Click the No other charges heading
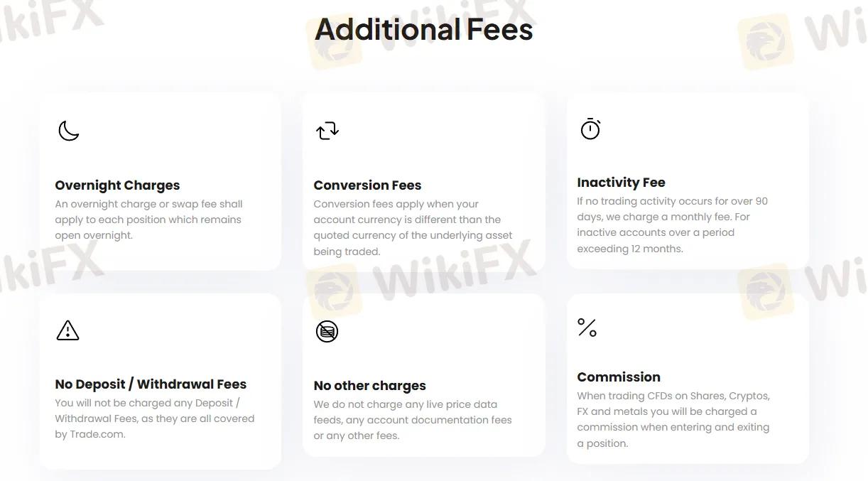This screenshot has height=481, width=868. (x=369, y=386)
